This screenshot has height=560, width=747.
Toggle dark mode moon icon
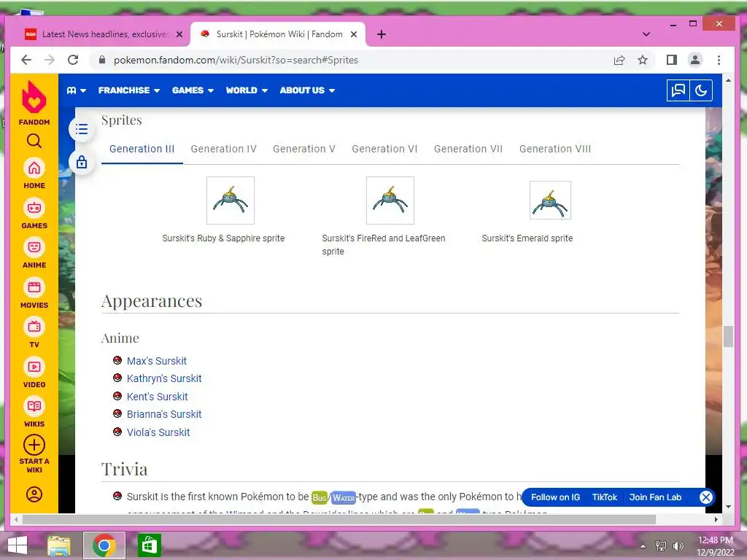701,90
